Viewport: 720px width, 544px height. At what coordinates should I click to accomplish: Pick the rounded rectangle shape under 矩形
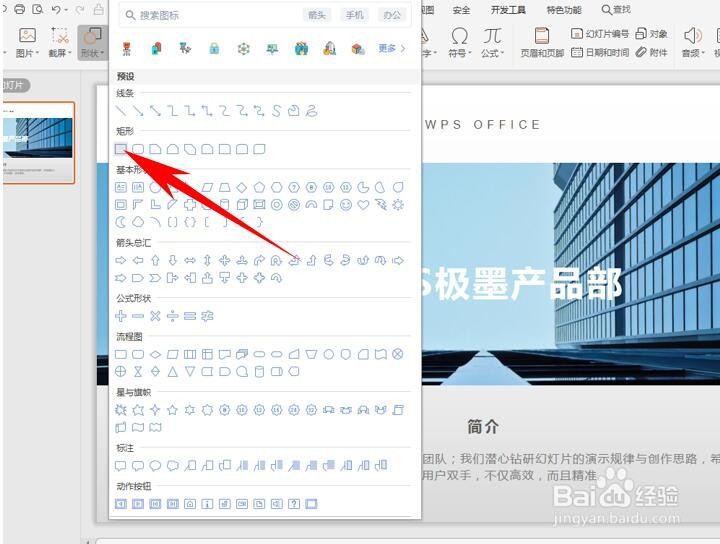[138, 149]
